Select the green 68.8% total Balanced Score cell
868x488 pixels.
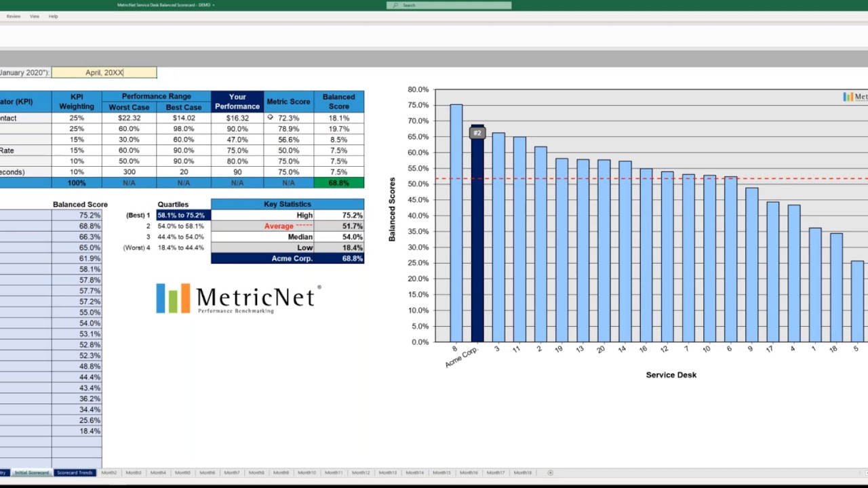click(x=339, y=183)
